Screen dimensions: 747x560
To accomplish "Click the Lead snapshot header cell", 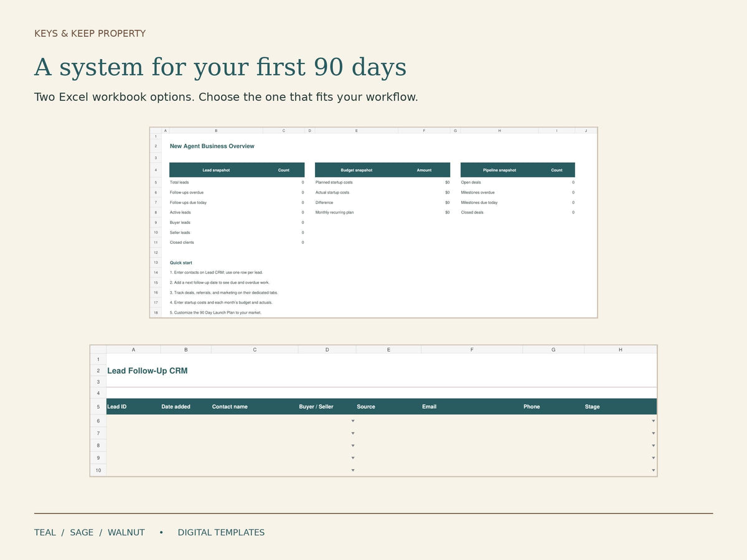I will [x=216, y=170].
